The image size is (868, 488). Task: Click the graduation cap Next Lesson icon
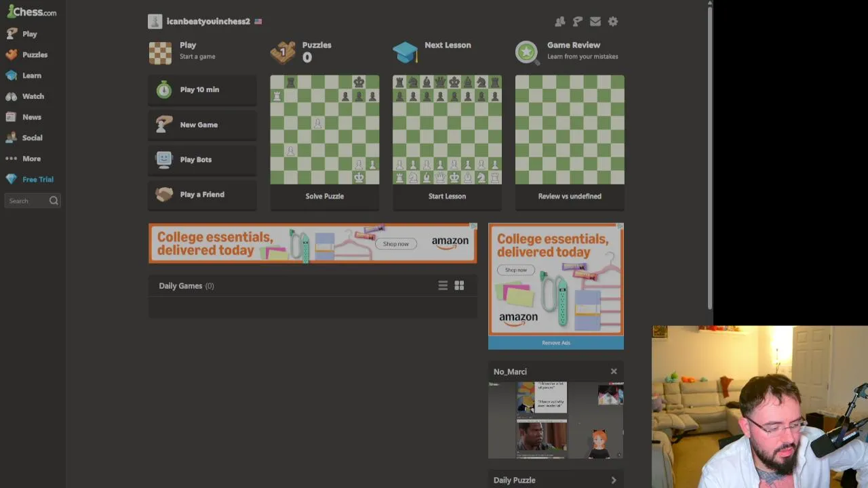(405, 52)
